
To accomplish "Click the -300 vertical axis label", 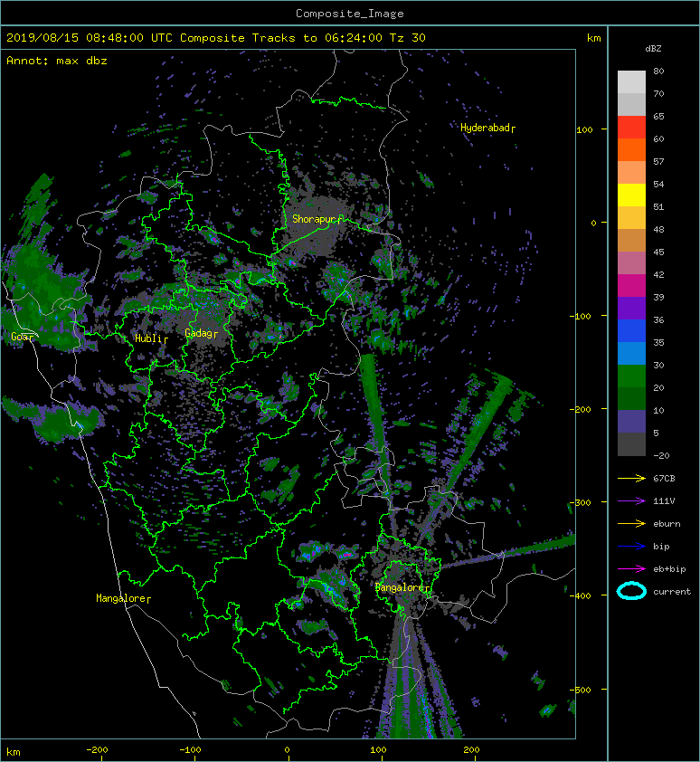I will (580, 502).
